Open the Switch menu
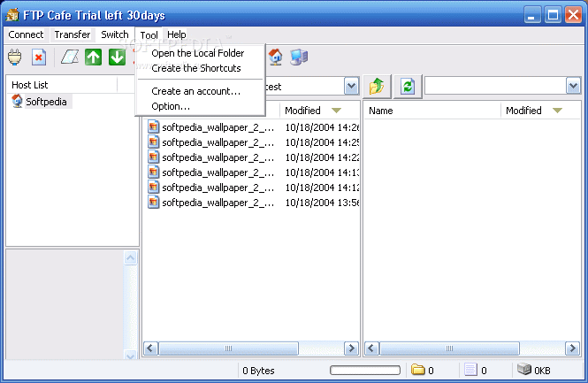 click(115, 34)
